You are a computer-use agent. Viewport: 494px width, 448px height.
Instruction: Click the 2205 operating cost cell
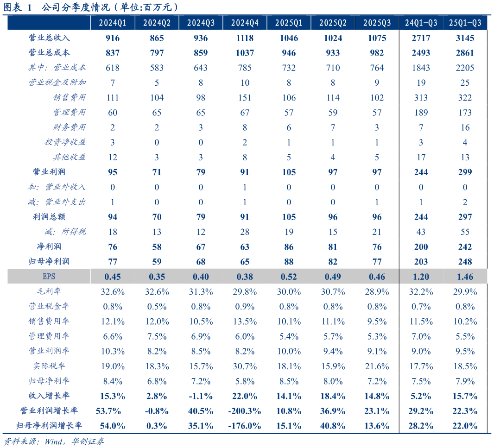pyautogui.click(x=465, y=68)
